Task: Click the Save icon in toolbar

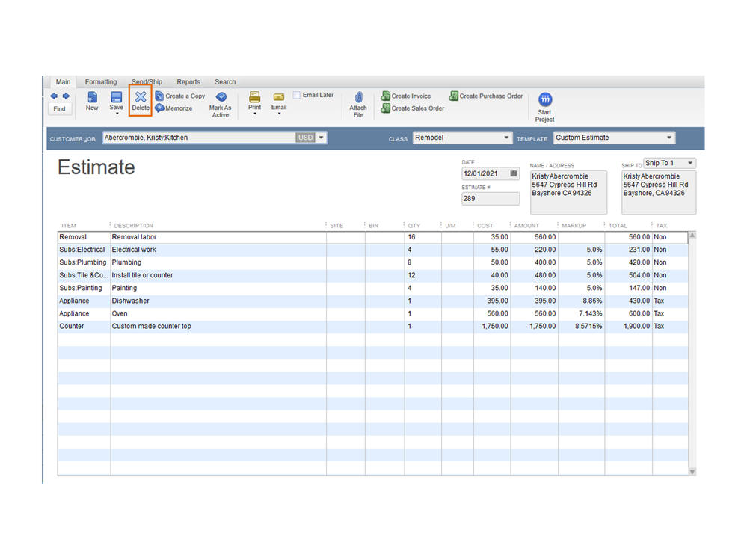Action: pos(117,97)
